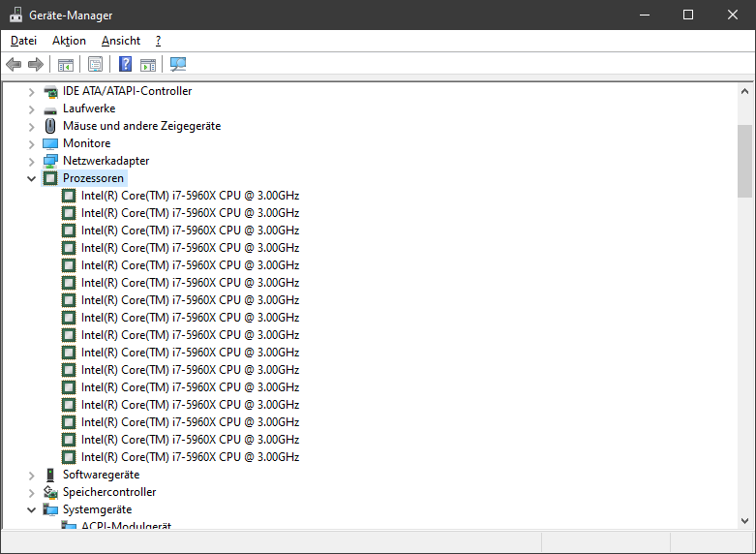Screen dimensions: 756x554
Task: Collapse the Systemgeräte node
Action: point(32,509)
